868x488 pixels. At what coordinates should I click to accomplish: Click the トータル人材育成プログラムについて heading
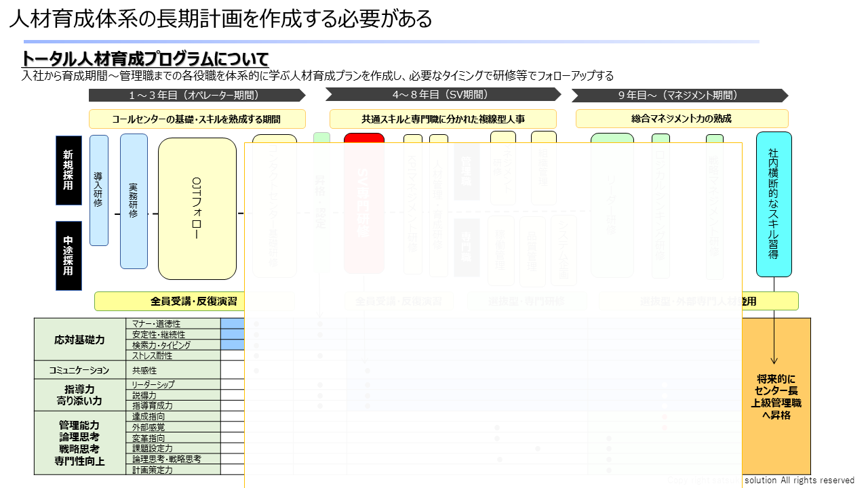145,58
